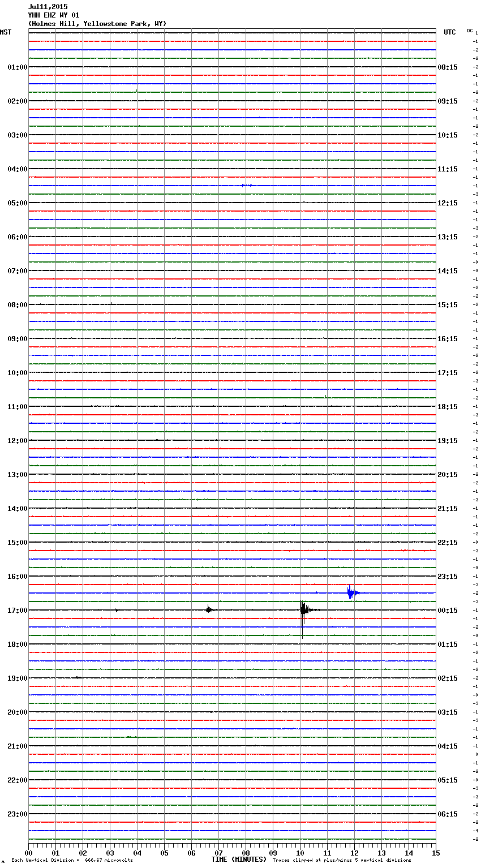Click the '10:15' UTC time label
481x868 pixels.
point(448,135)
